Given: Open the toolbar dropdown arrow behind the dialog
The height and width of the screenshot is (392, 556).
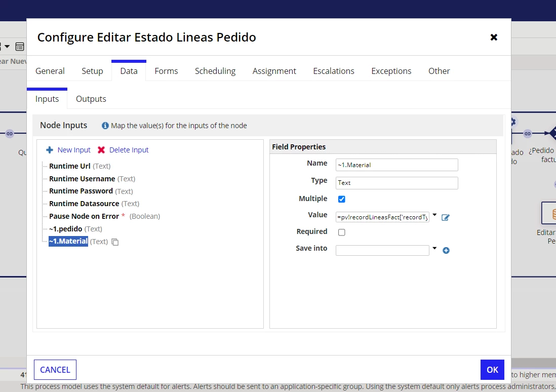Looking at the screenshot, I should 7,47.
